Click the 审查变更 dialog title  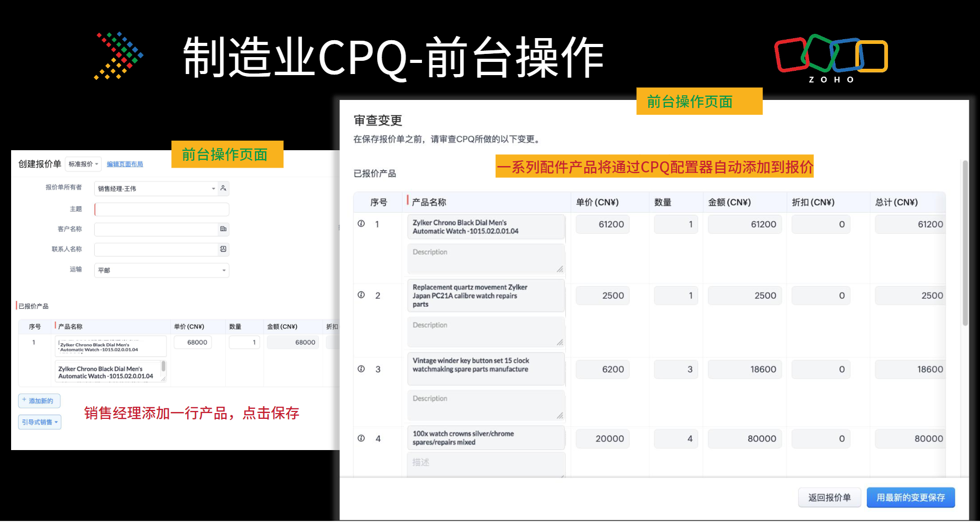click(x=378, y=121)
